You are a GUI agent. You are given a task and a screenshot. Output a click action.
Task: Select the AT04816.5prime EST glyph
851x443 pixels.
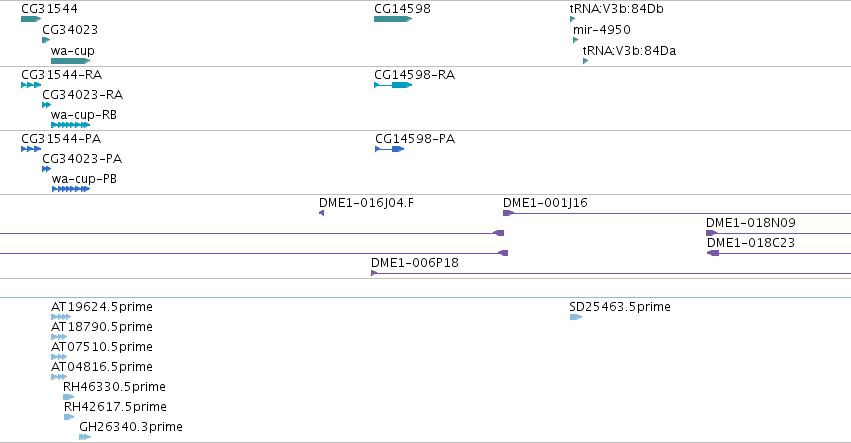[x=59, y=377]
